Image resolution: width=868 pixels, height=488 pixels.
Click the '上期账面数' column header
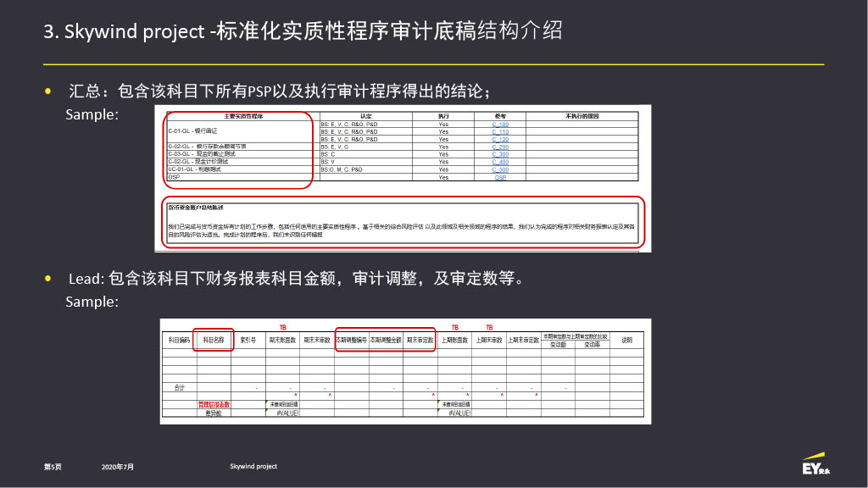(454, 341)
